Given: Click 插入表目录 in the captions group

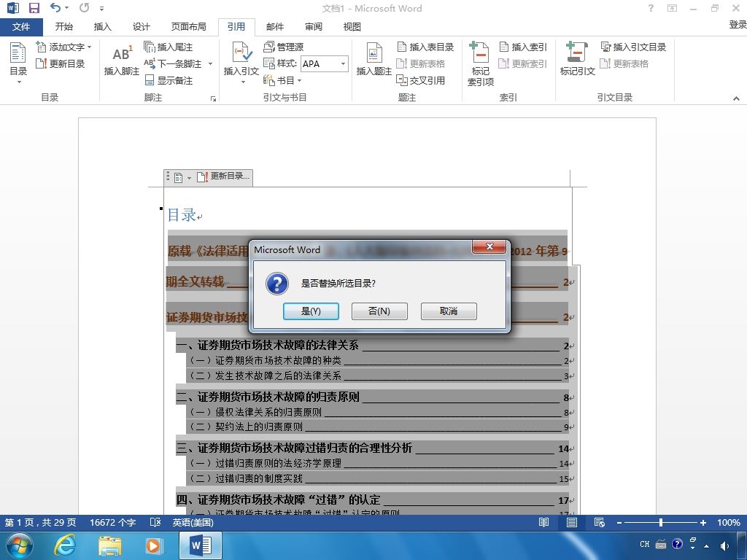Looking at the screenshot, I should (425, 47).
